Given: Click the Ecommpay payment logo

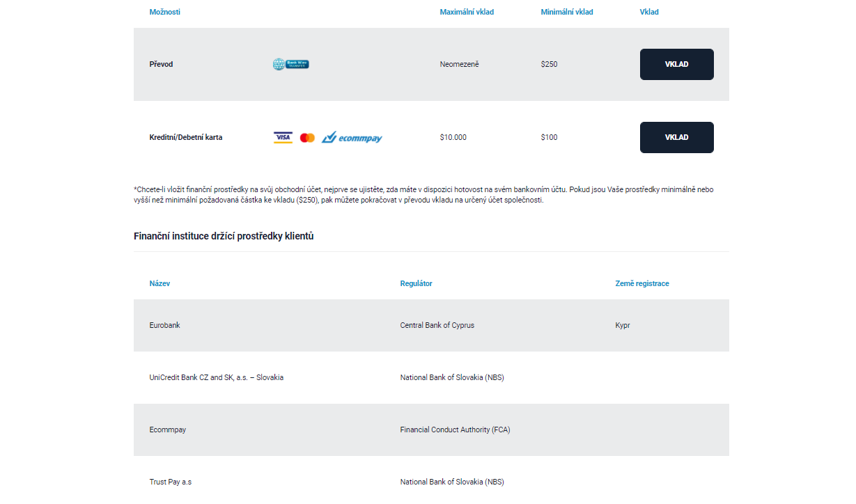Looking at the screenshot, I should [x=352, y=138].
